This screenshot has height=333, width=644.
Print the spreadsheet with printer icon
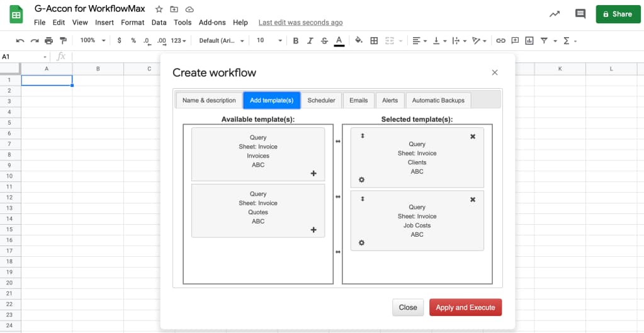click(49, 41)
